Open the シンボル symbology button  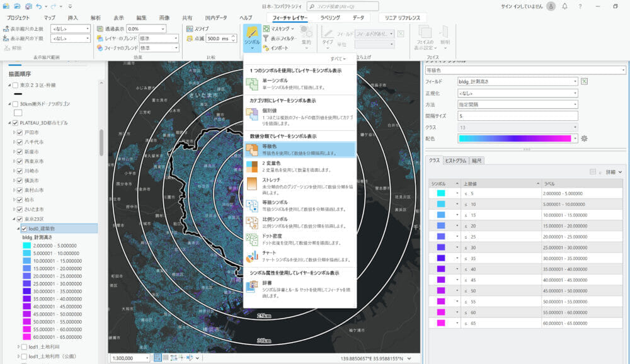coord(252,38)
